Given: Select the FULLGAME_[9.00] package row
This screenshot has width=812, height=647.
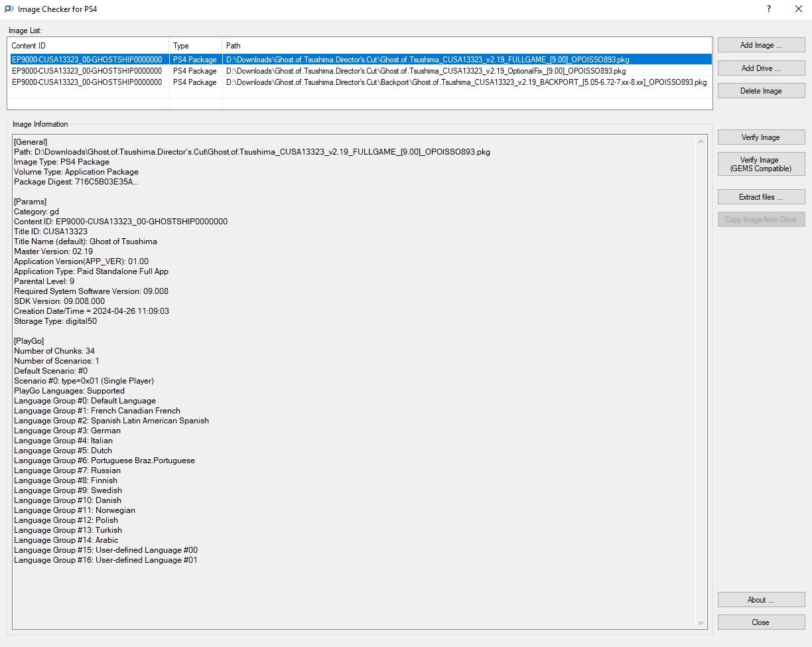Looking at the screenshot, I should [360, 60].
